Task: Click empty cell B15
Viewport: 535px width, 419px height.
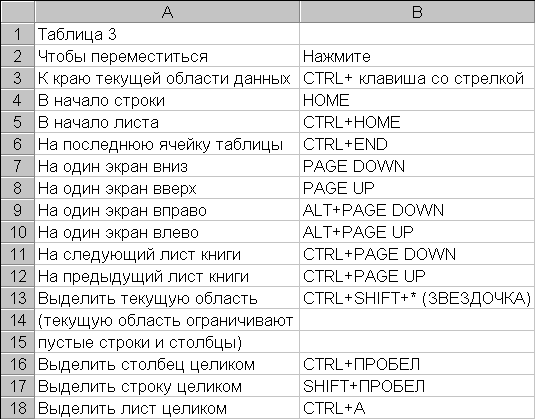Action: point(417,342)
